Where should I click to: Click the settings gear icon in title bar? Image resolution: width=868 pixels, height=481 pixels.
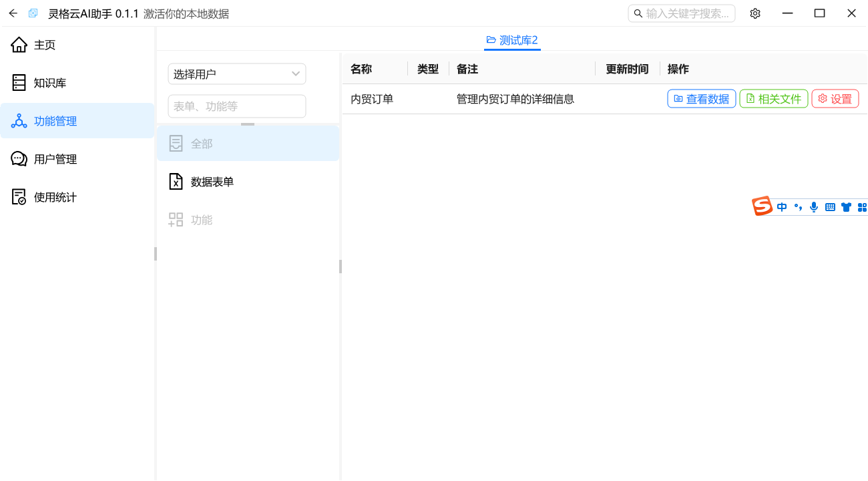755,13
